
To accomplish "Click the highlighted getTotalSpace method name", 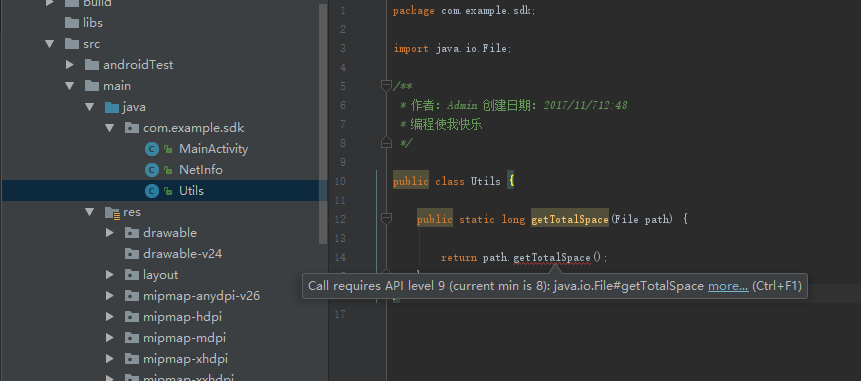I will [x=569, y=220].
